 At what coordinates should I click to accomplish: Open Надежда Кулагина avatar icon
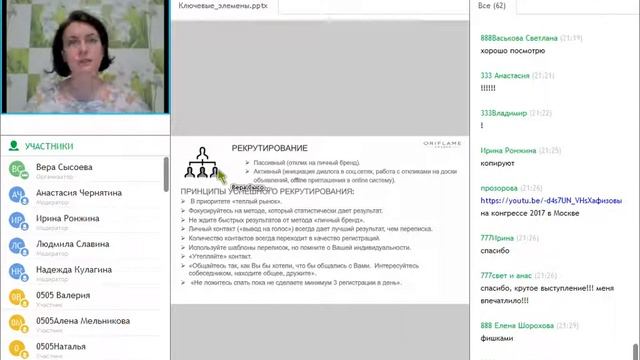click(18, 272)
